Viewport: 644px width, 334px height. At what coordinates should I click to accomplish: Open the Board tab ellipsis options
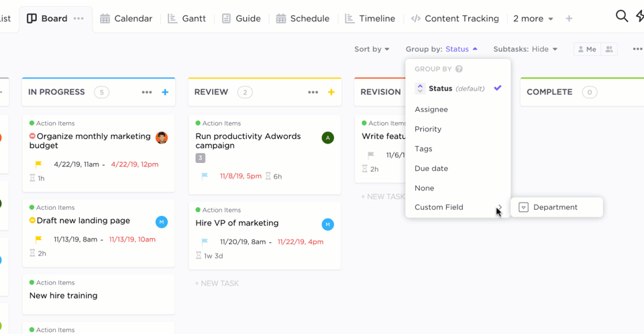tap(78, 19)
